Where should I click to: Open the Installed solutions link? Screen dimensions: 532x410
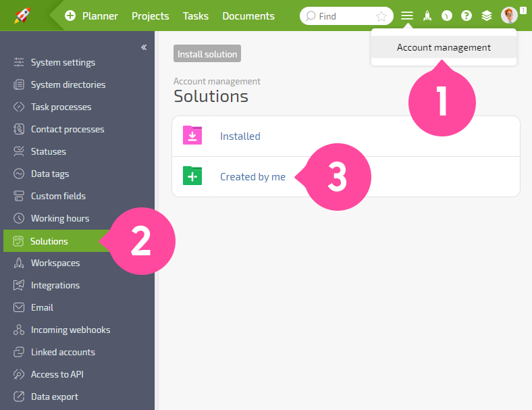click(240, 136)
